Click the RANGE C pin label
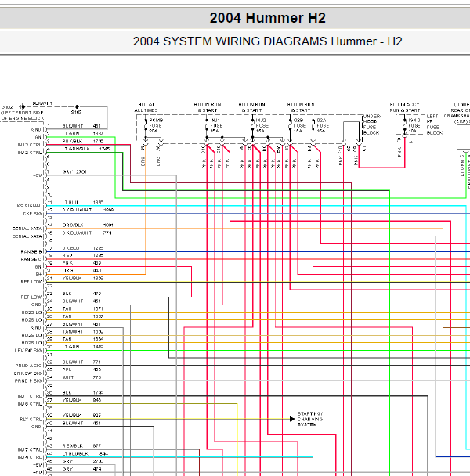Viewport: 470px width, 476px height. click(31, 259)
